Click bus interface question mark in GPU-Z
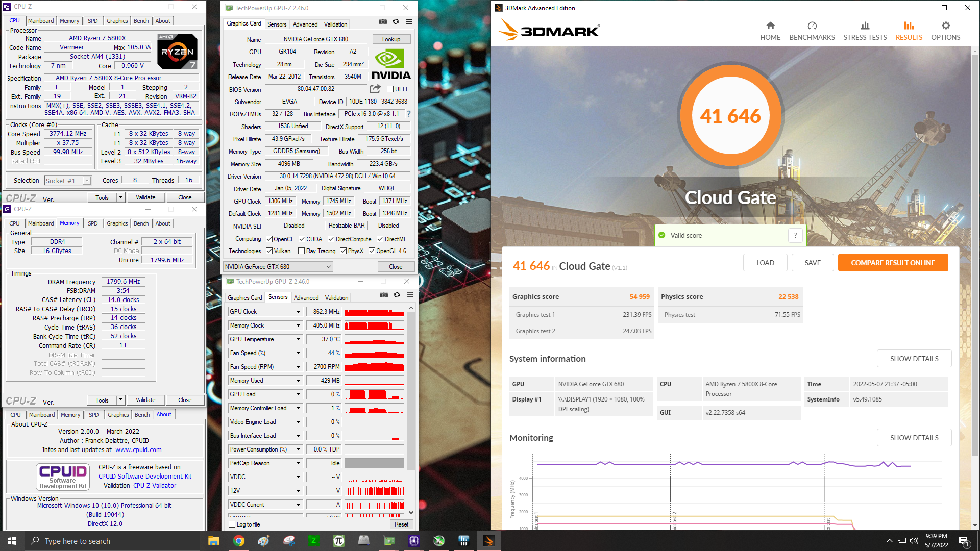 click(x=408, y=114)
